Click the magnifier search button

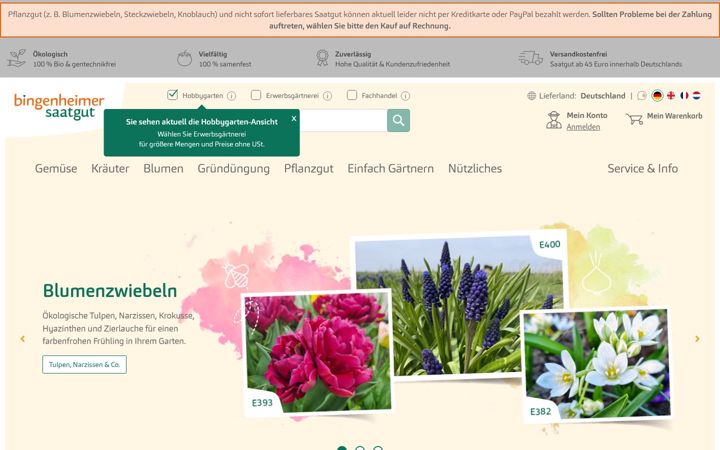pyautogui.click(x=398, y=120)
